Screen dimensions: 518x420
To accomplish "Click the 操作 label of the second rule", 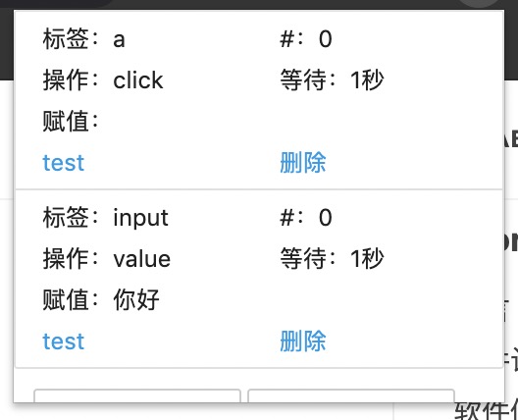I will 71,258.
